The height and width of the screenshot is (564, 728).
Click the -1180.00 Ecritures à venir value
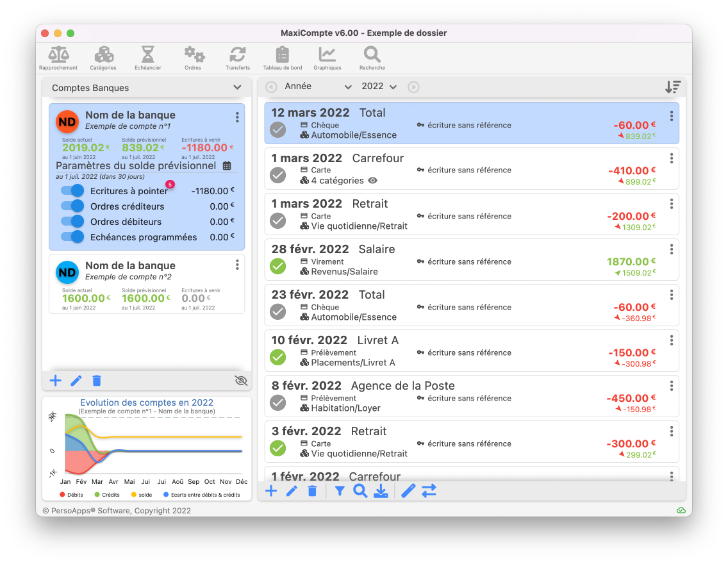pyautogui.click(x=207, y=147)
